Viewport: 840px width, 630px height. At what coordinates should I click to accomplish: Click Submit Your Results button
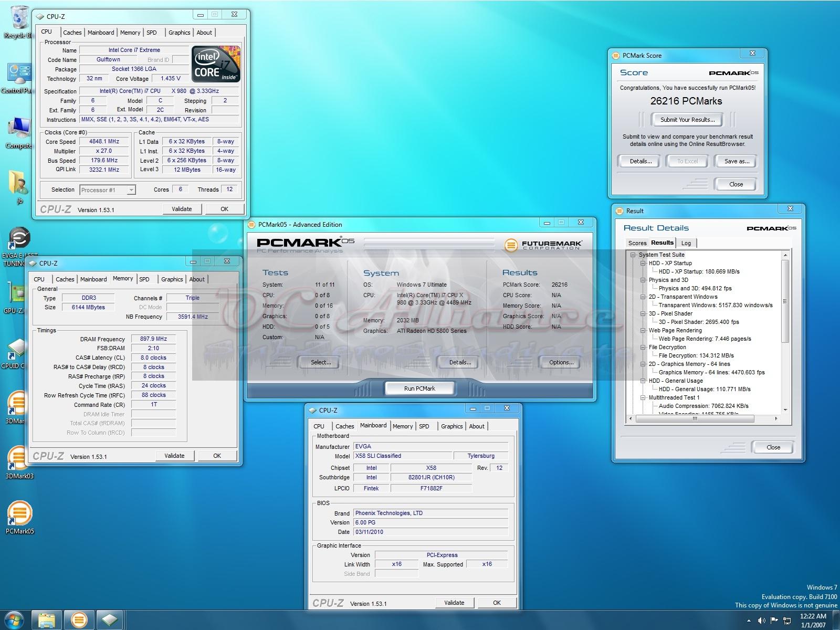tap(687, 120)
